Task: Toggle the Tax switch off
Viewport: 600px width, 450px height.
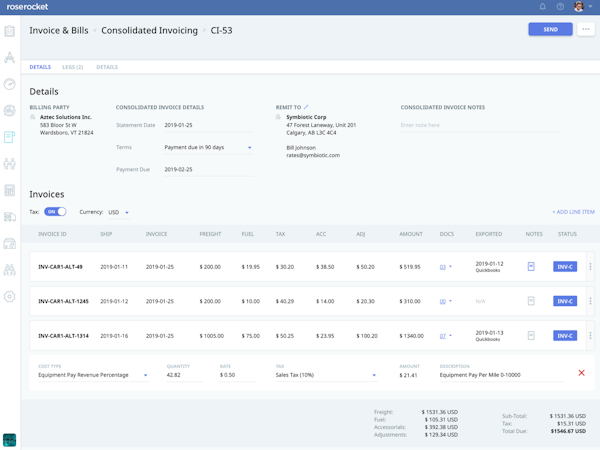Action: click(x=55, y=212)
